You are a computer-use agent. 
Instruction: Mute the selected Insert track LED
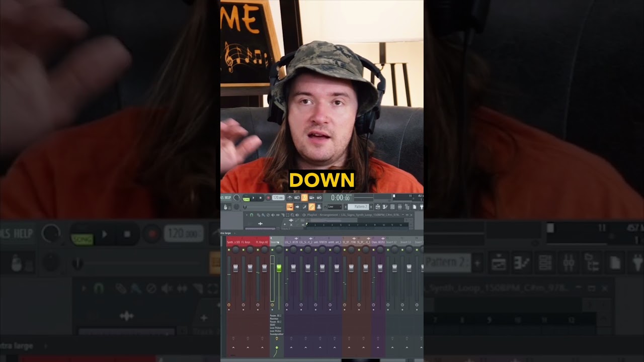pyautogui.click(x=272, y=250)
